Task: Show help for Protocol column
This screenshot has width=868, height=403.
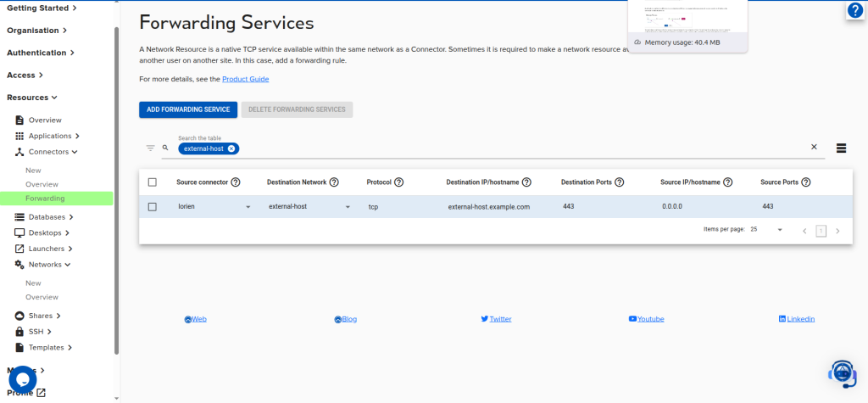Action: tap(398, 182)
